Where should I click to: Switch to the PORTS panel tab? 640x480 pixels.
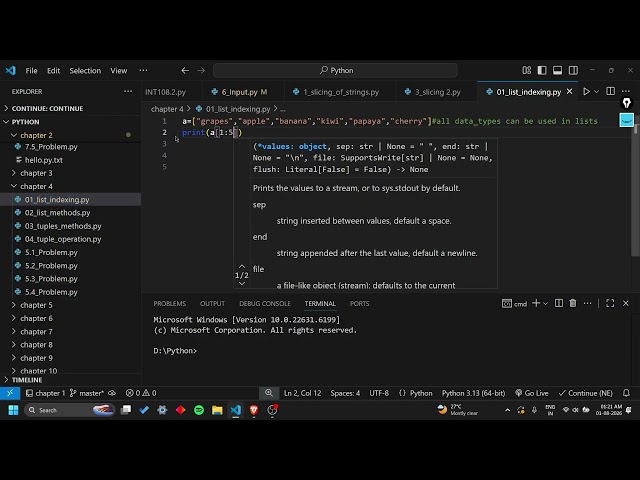pos(359,304)
